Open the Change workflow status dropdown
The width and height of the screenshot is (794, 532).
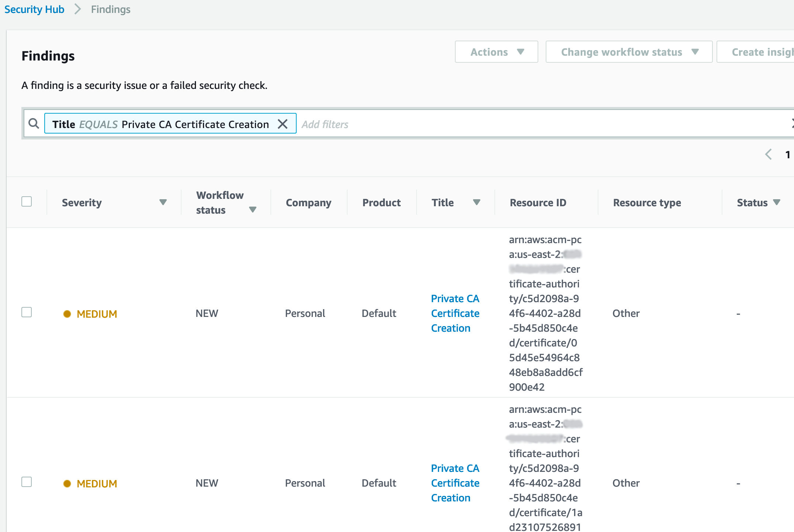(x=628, y=52)
